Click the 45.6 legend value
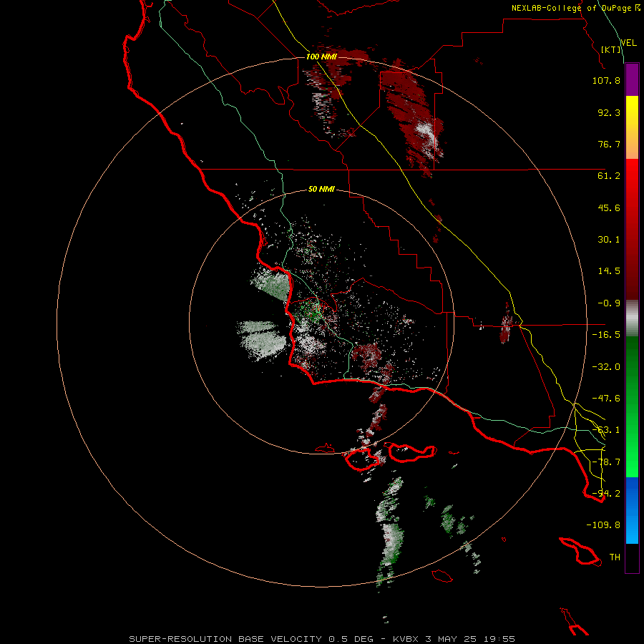The image size is (644, 644). pyautogui.click(x=609, y=208)
